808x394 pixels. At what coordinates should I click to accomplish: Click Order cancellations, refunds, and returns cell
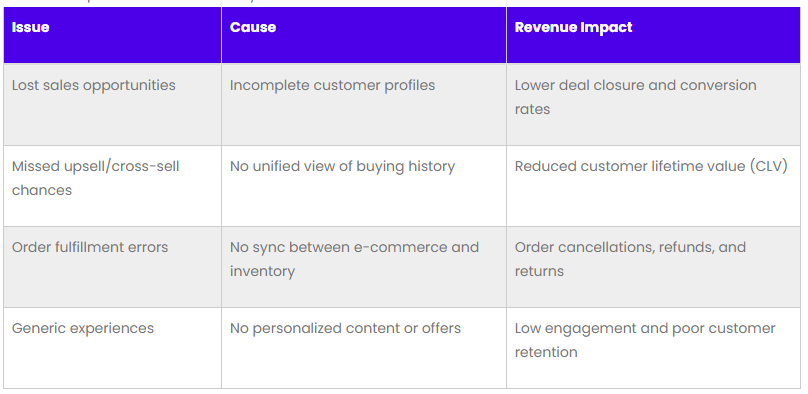click(x=653, y=267)
